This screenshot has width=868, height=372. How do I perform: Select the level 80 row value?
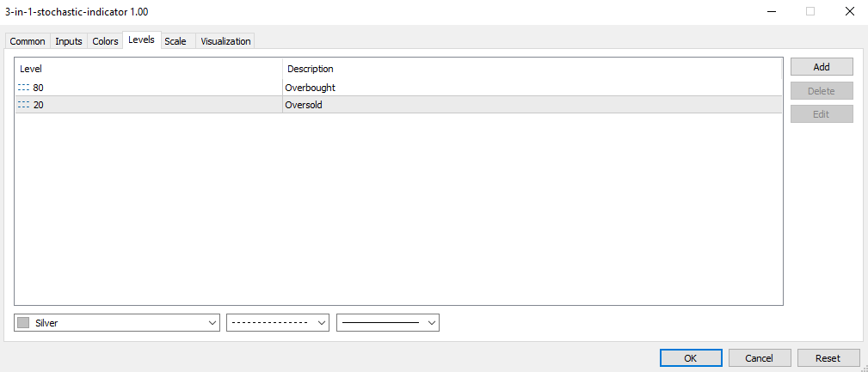click(x=38, y=88)
